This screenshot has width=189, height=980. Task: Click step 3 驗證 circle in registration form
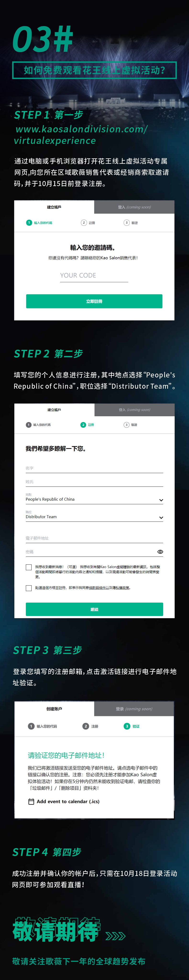(126, 425)
